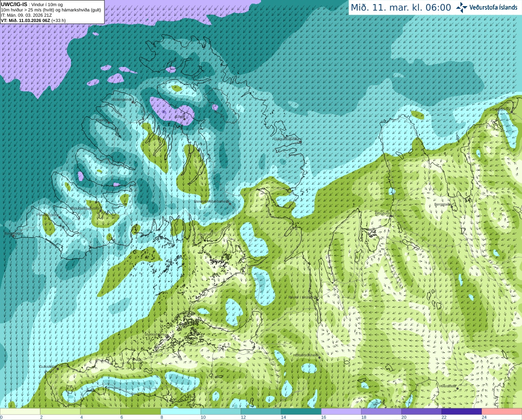Click the UWC/IG-IS model title
Viewport: 522px width, 420px height.
coord(14,4)
